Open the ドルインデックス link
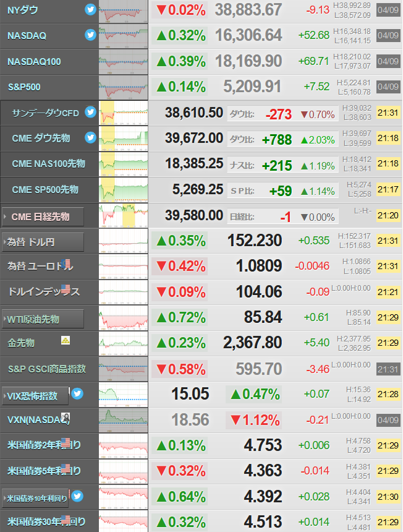403x532 pixels. click(x=44, y=291)
